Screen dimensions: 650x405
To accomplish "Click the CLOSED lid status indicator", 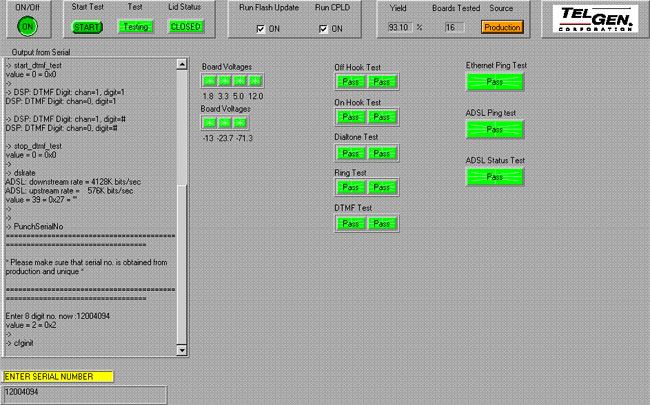I will click(185, 27).
